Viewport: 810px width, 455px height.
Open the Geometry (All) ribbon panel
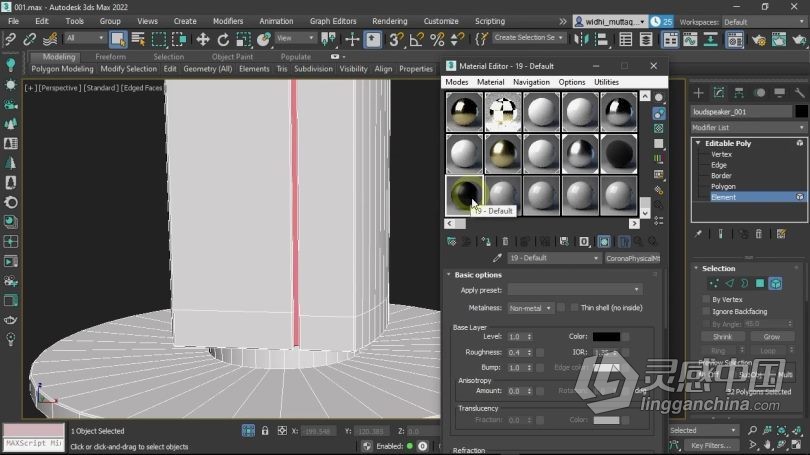click(x=208, y=69)
